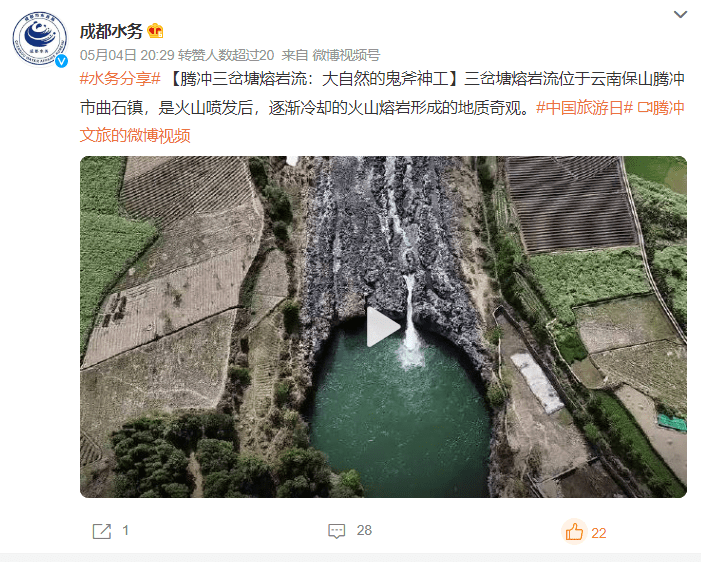Open the 成都水务 profile avatar
The image size is (701, 562).
tap(40, 38)
